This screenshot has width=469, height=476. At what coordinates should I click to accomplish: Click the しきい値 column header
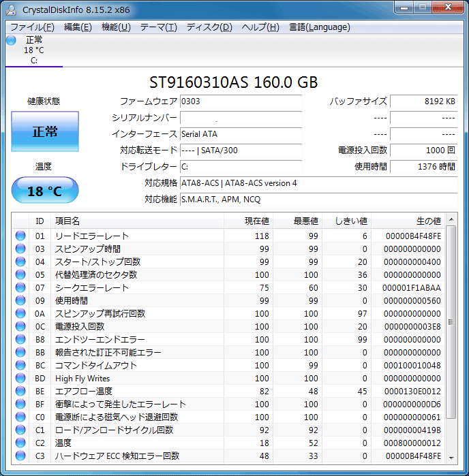coord(347,221)
